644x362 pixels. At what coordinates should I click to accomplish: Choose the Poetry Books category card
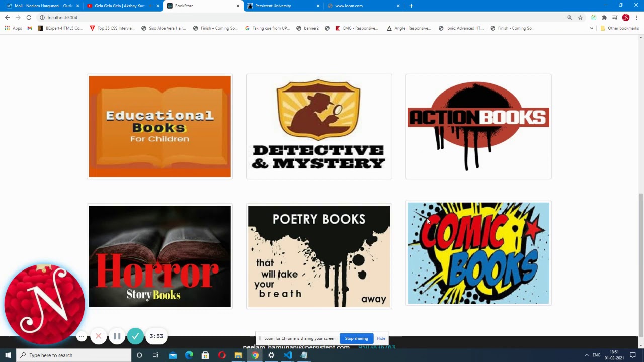[x=319, y=256]
